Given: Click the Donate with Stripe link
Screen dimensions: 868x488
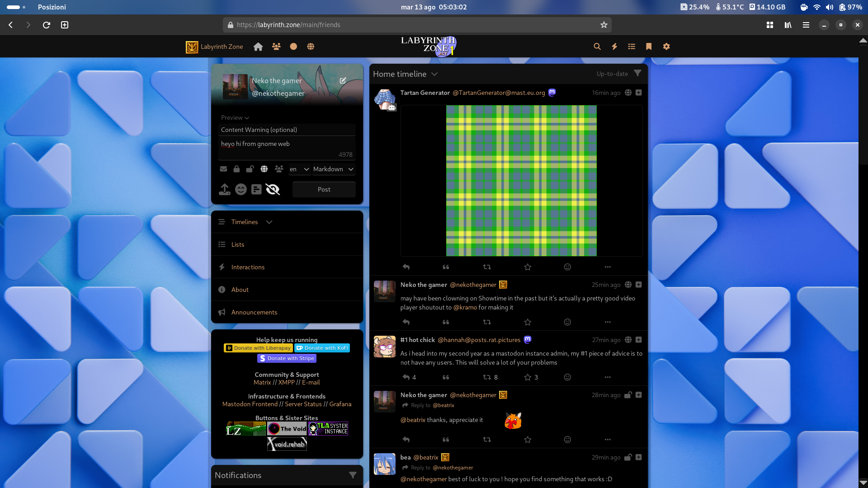Looking at the screenshot, I should point(287,358).
